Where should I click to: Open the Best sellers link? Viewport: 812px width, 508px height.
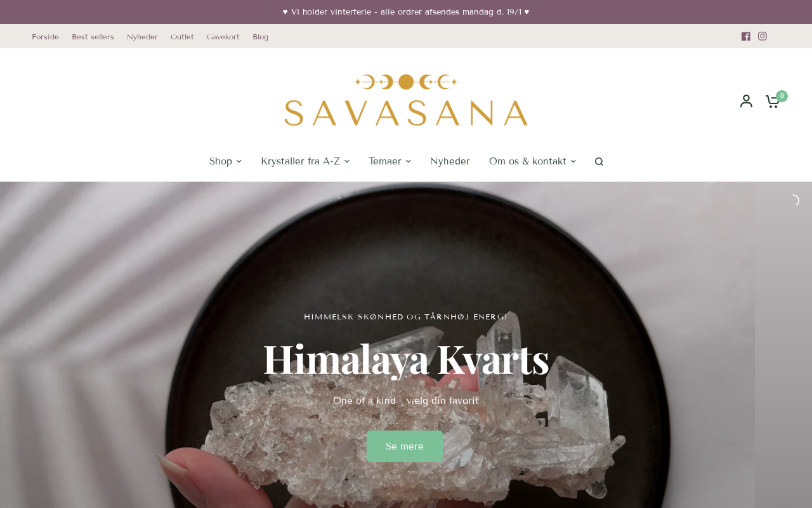click(93, 37)
